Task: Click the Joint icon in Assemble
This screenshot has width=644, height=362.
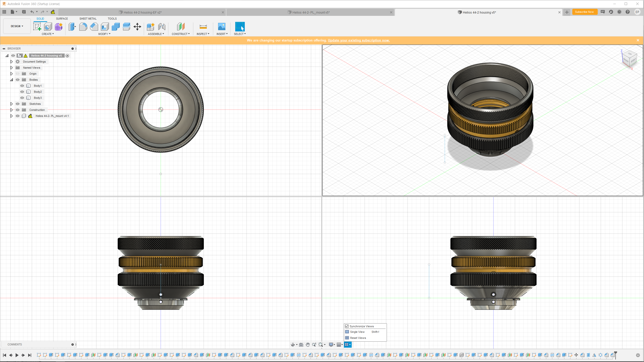Action: [x=162, y=27]
